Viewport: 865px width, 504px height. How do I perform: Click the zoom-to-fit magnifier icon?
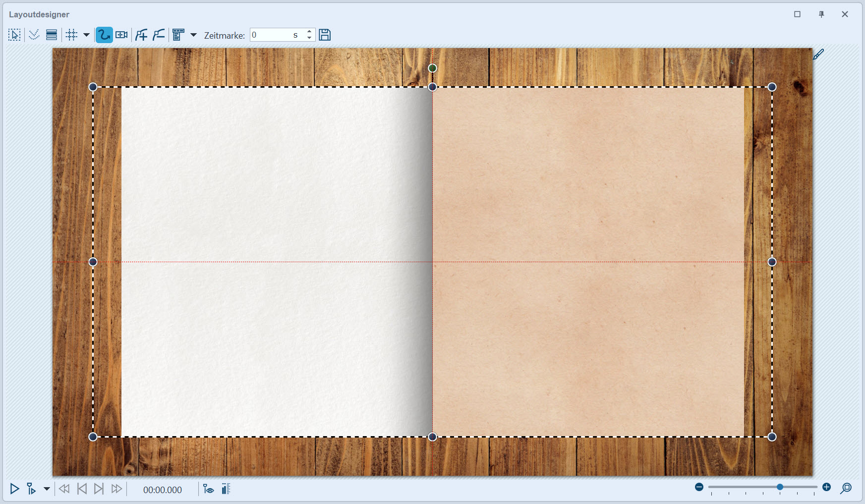tap(846, 489)
